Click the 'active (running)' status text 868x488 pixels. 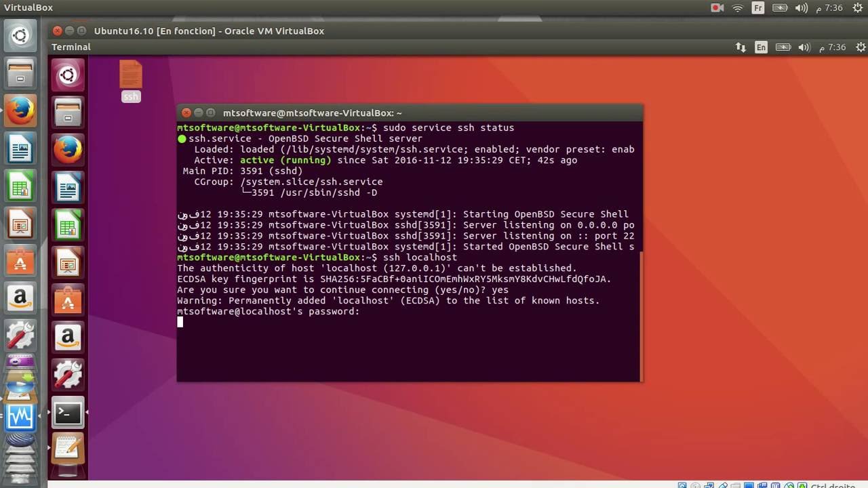tap(285, 161)
